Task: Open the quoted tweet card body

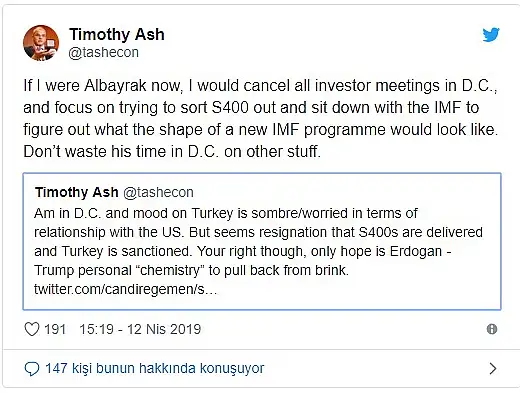Action: (x=262, y=241)
